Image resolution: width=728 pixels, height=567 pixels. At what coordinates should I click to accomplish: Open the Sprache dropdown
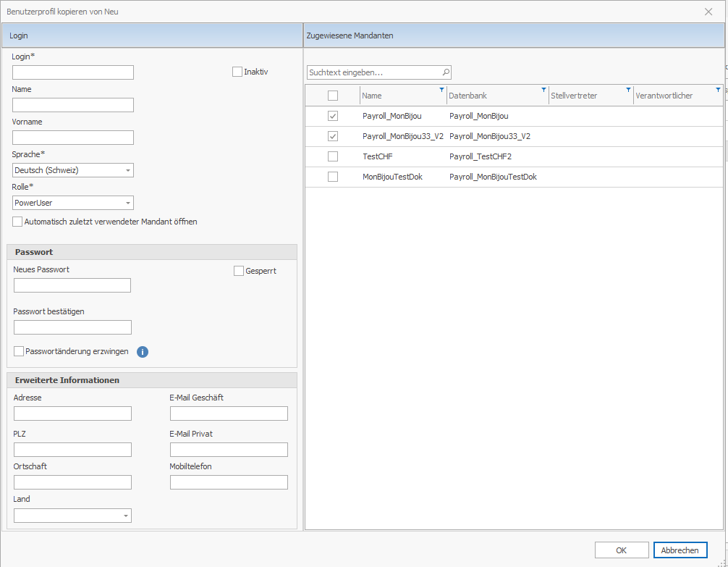click(127, 171)
